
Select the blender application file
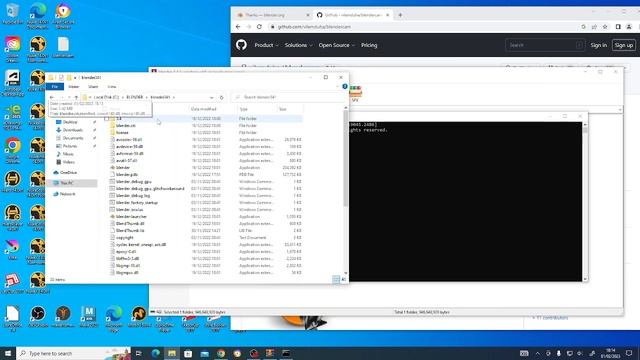pyautogui.click(x=122, y=167)
